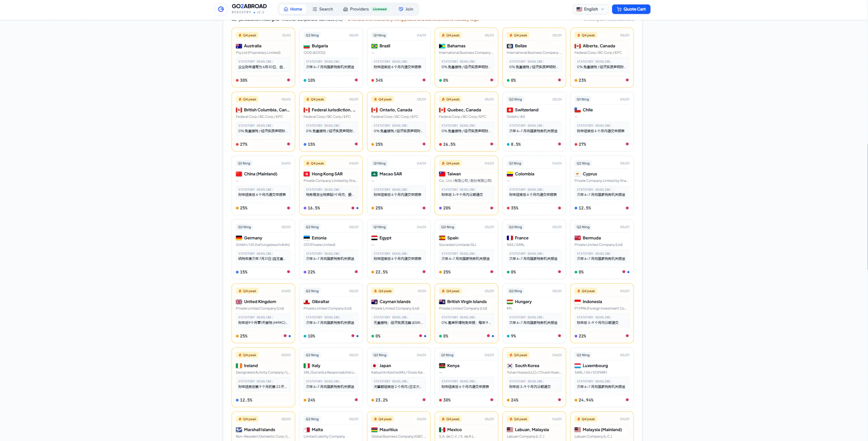Open the Search tab
The width and height of the screenshot is (868, 441).
click(x=323, y=9)
